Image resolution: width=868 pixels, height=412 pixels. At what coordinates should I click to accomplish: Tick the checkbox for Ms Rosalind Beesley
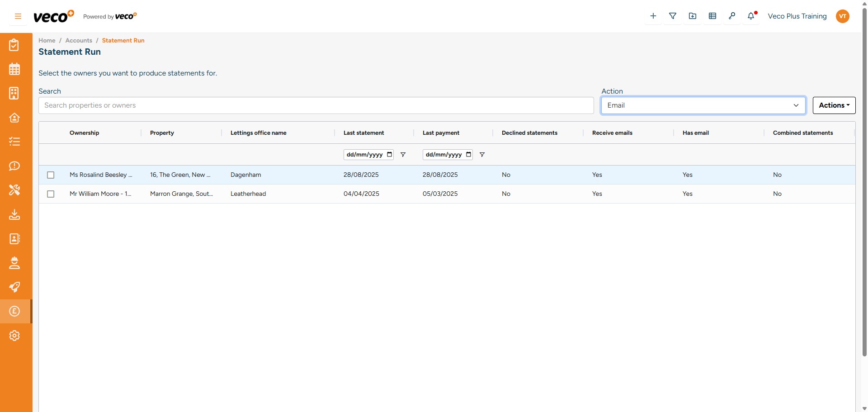click(x=51, y=175)
